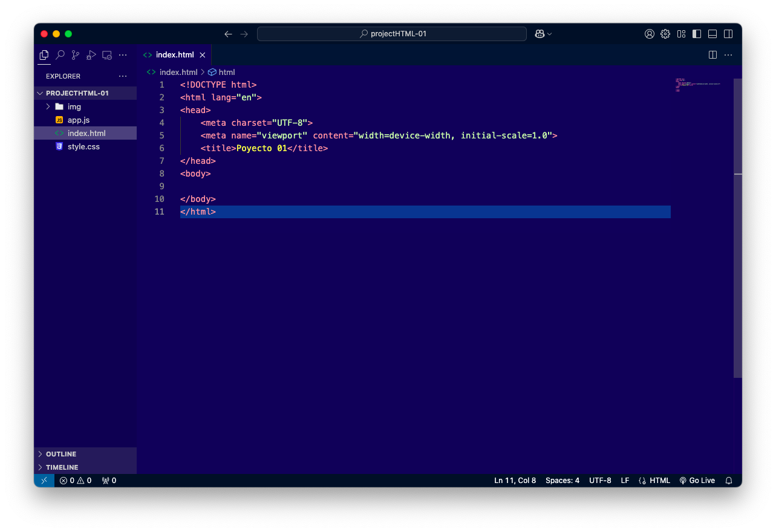Close the index.html tab
The height and width of the screenshot is (532, 776).
(x=203, y=55)
